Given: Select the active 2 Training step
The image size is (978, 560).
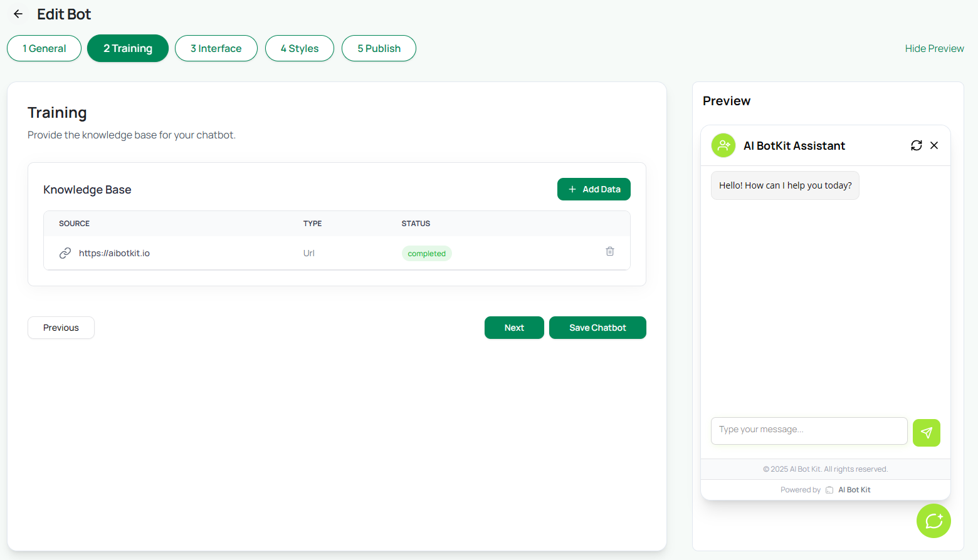Looking at the screenshot, I should click(x=127, y=48).
